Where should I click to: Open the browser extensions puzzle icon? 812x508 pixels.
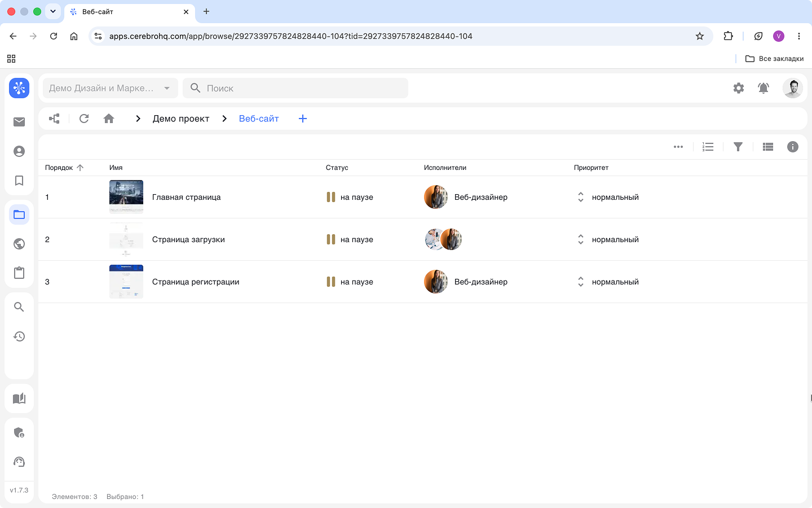click(728, 36)
